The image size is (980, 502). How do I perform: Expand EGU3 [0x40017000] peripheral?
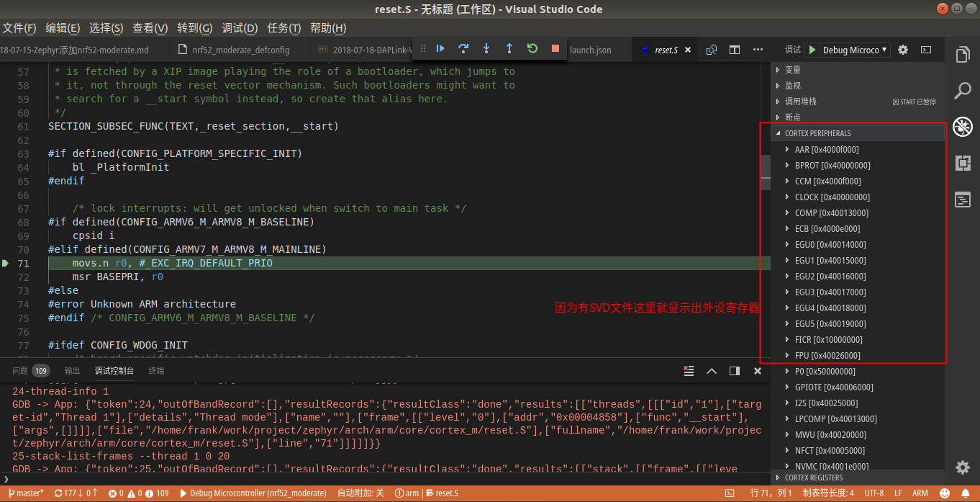click(x=786, y=292)
